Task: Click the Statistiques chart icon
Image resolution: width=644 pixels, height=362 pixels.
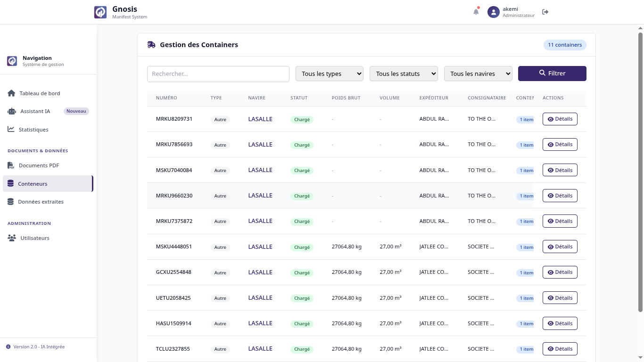Action: (11, 130)
